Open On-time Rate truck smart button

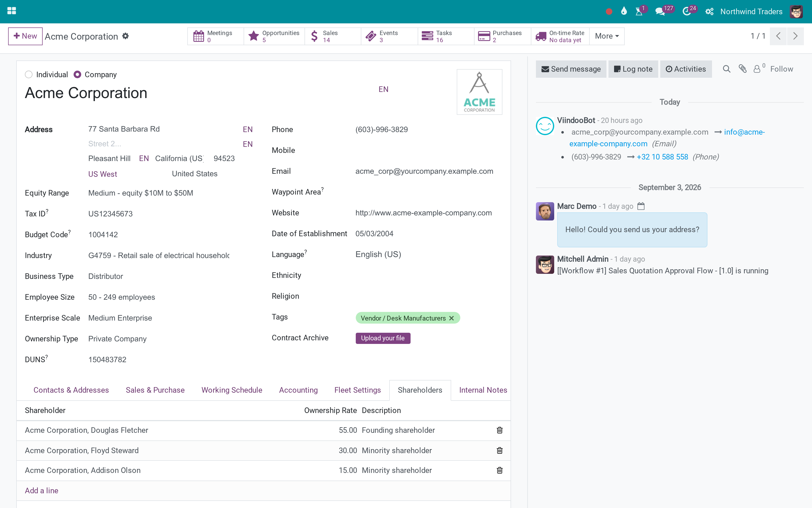[x=560, y=36]
